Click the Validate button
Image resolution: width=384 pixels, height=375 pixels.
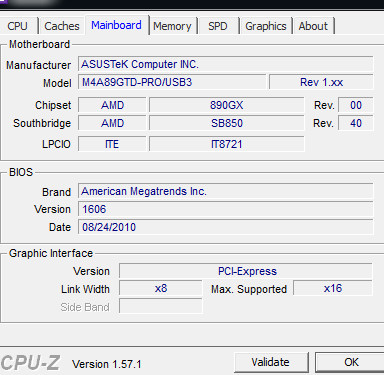click(270, 362)
